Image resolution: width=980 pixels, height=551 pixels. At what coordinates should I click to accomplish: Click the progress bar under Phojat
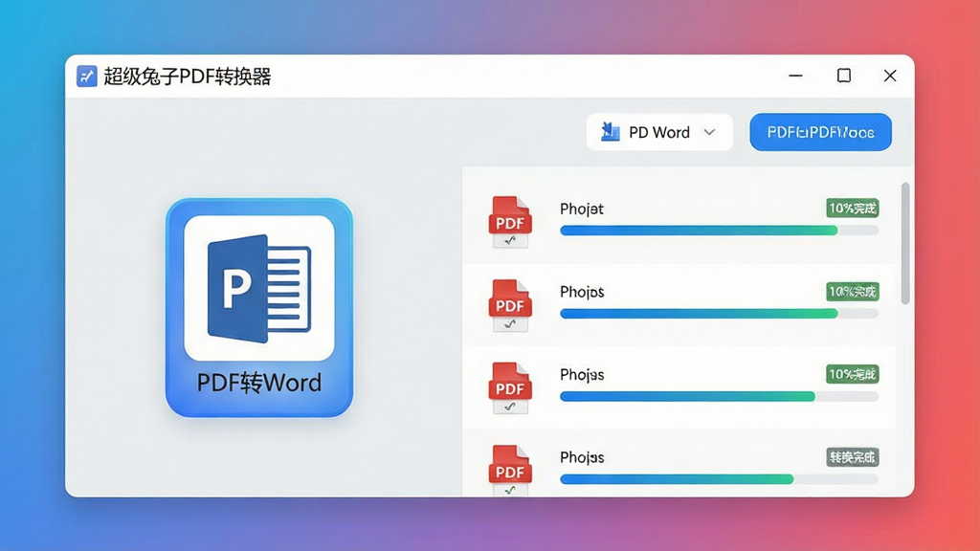720,231
